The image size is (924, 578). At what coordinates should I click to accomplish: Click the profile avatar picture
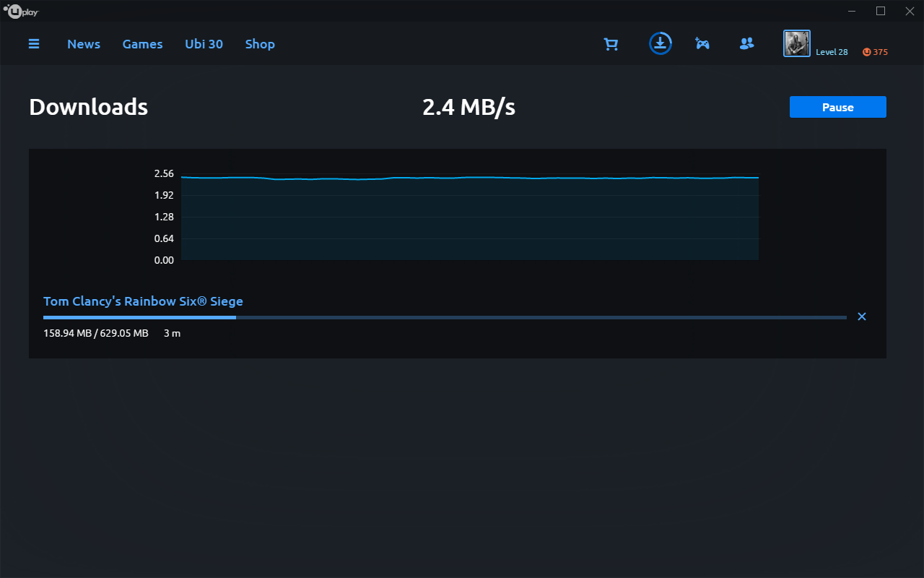[x=797, y=43]
